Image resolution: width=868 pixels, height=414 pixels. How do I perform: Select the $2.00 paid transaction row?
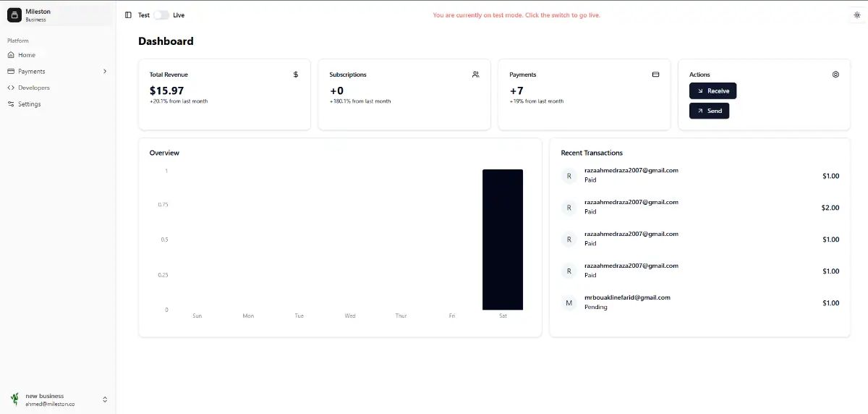coord(699,208)
